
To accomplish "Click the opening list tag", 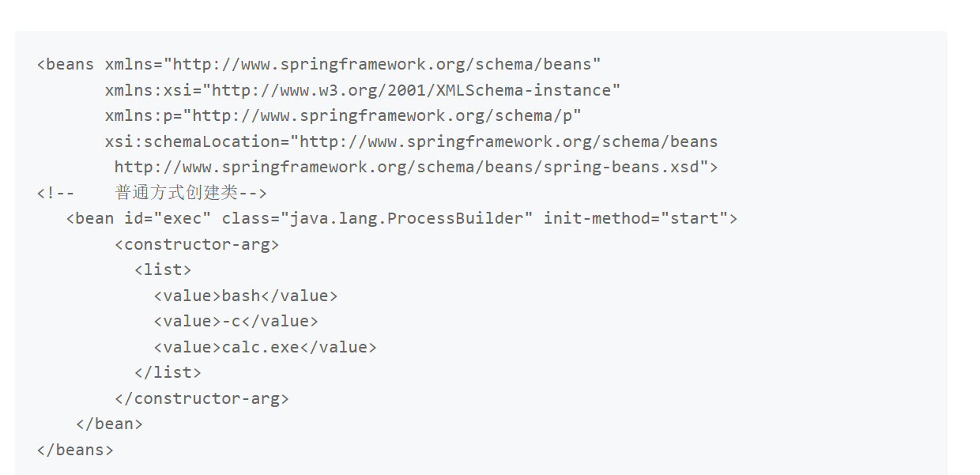I will click(163, 270).
